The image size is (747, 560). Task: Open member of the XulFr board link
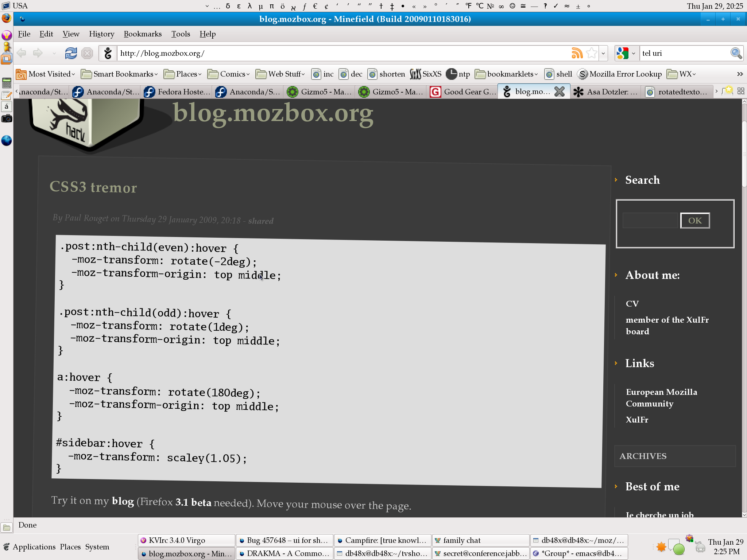click(667, 326)
